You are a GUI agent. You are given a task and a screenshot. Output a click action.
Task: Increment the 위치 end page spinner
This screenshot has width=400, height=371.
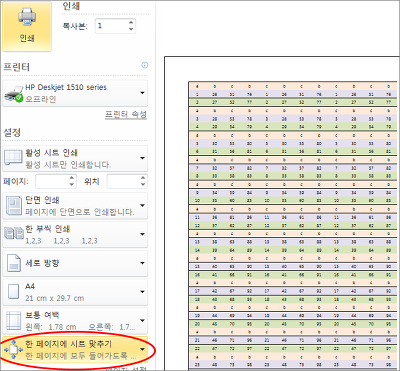coord(143,178)
